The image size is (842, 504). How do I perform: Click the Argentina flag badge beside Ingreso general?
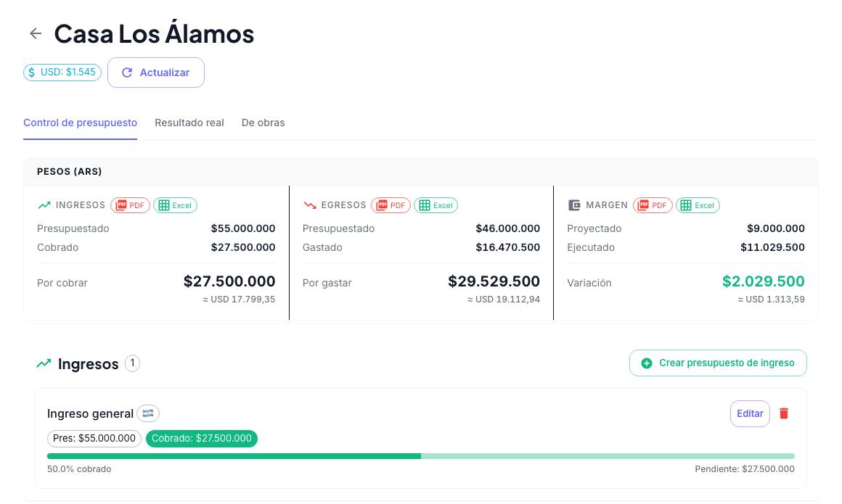click(148, 413)
